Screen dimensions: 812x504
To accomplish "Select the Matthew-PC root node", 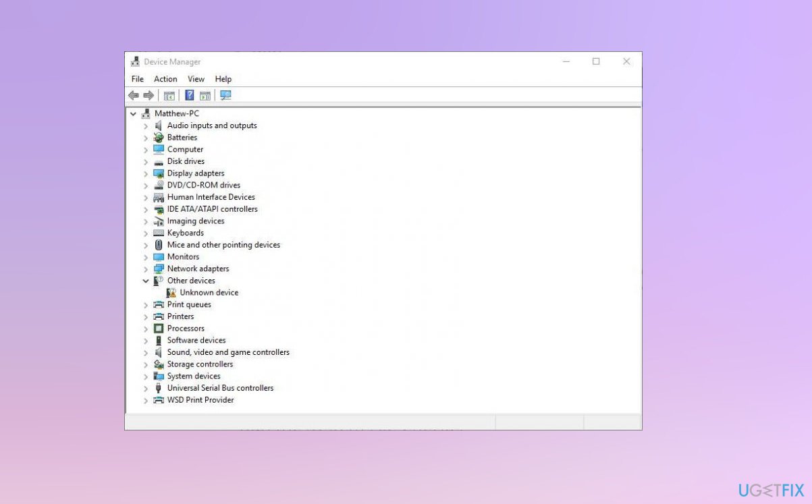I will click(x=178, y=113).
